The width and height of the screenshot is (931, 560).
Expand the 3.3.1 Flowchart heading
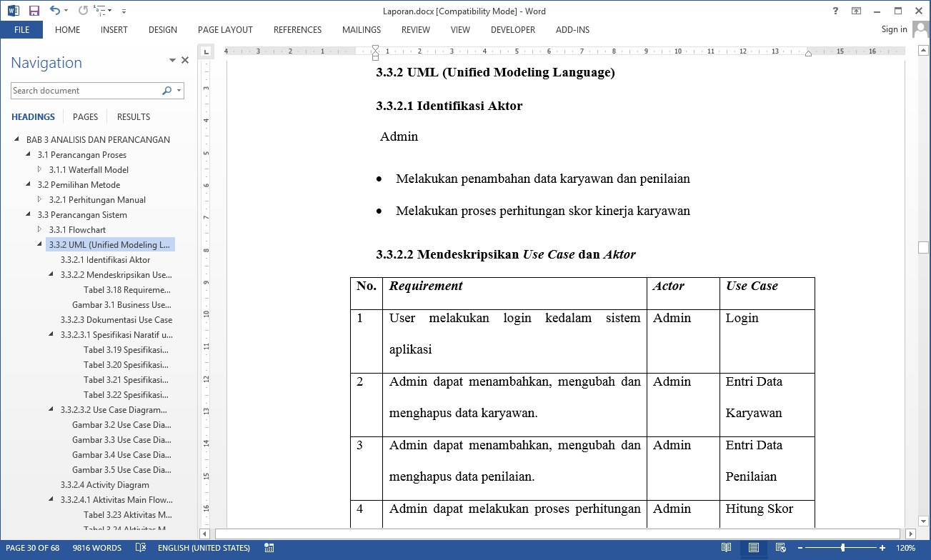[x=41, y=230]
